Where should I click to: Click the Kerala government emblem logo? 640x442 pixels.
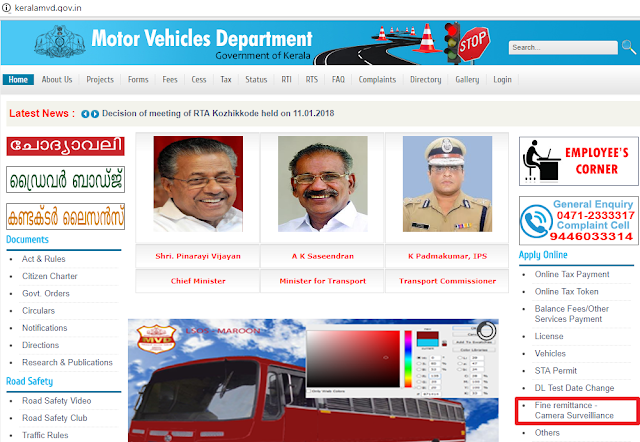(x=60, y=41)
